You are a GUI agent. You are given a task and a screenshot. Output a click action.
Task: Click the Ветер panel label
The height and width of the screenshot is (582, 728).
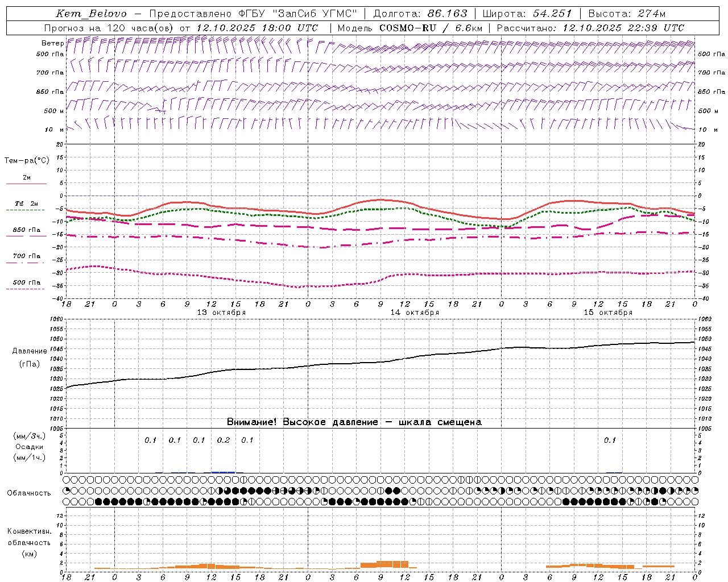coord(53,43)
